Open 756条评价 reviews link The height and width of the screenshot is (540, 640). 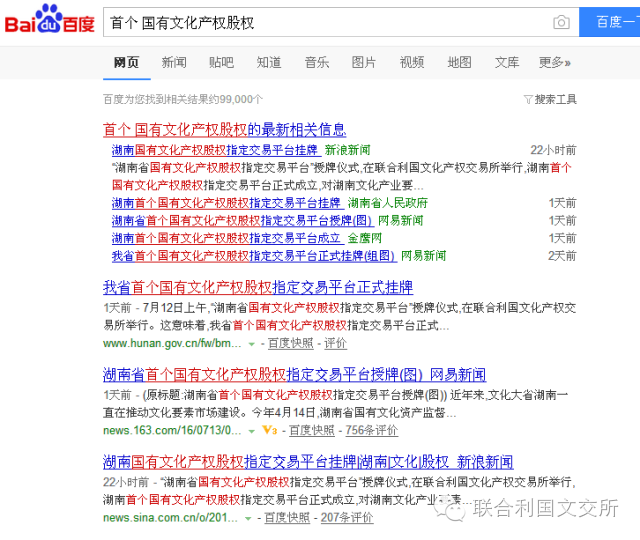pyautogui.click(x=372, y=430)
